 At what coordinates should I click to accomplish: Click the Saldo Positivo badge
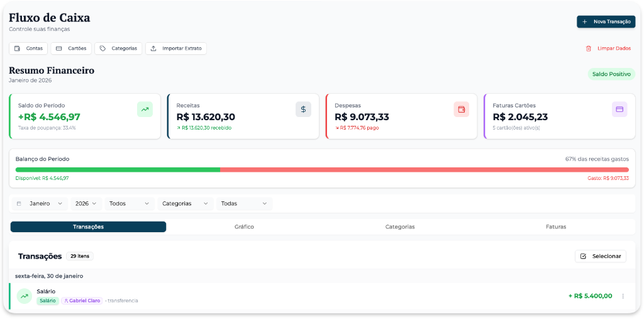coord(611,74)
